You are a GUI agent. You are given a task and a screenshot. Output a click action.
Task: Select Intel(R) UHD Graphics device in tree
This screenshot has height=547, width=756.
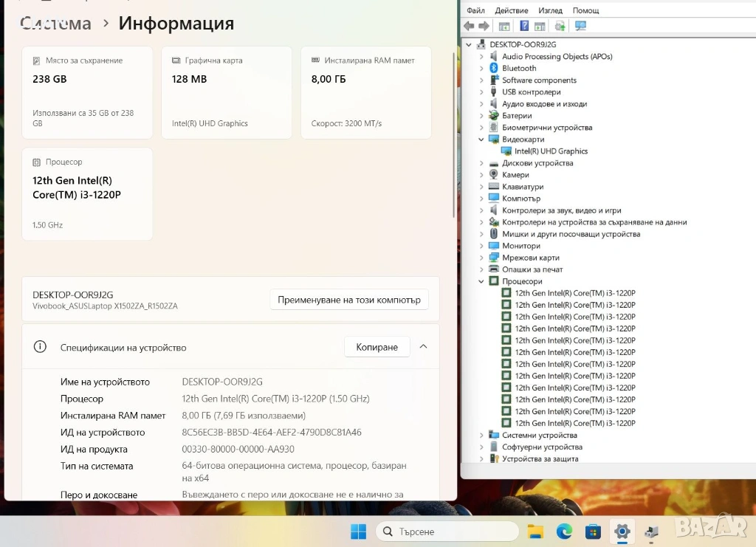click(x=551, y=151)
